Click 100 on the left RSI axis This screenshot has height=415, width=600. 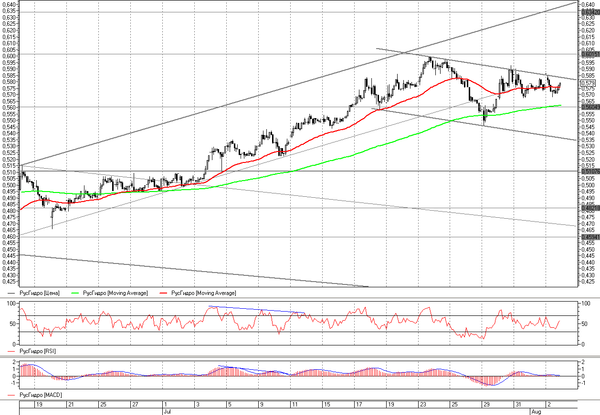coord(12,304)
